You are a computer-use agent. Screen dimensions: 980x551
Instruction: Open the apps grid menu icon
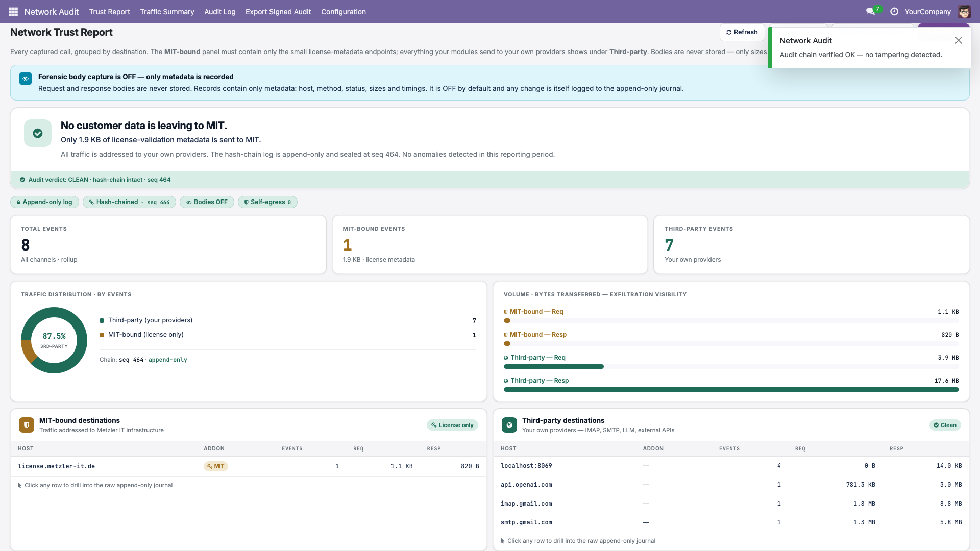[13, 11]
